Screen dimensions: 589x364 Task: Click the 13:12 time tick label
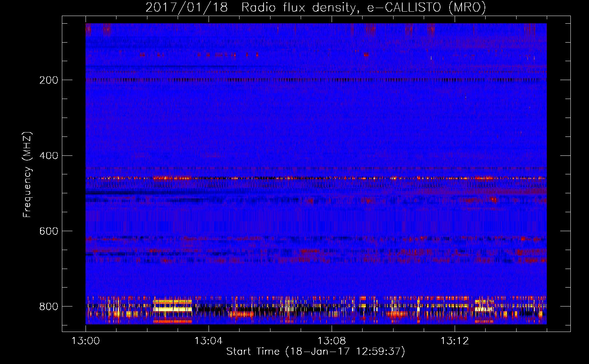(x=455, y=341)
